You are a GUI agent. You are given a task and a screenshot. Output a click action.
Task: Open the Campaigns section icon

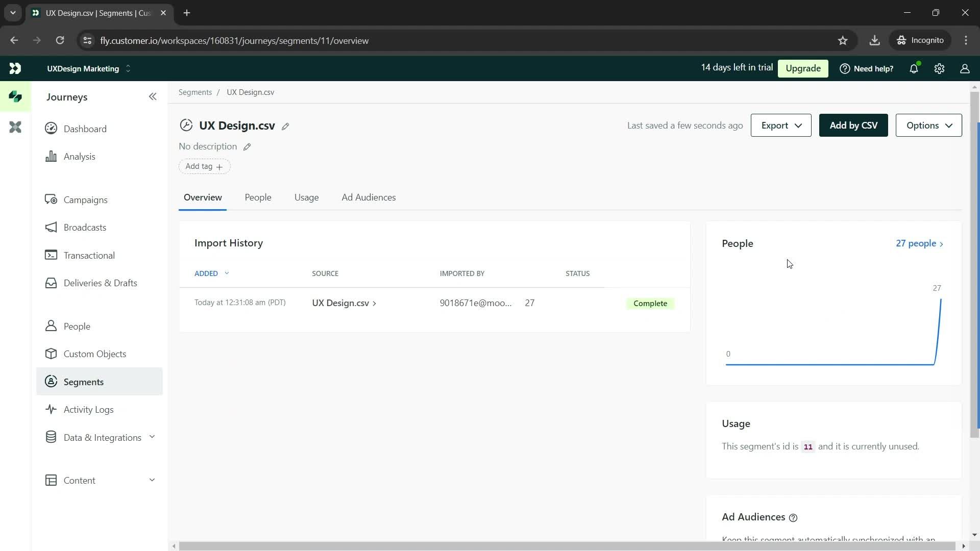[x=51, y=199]
